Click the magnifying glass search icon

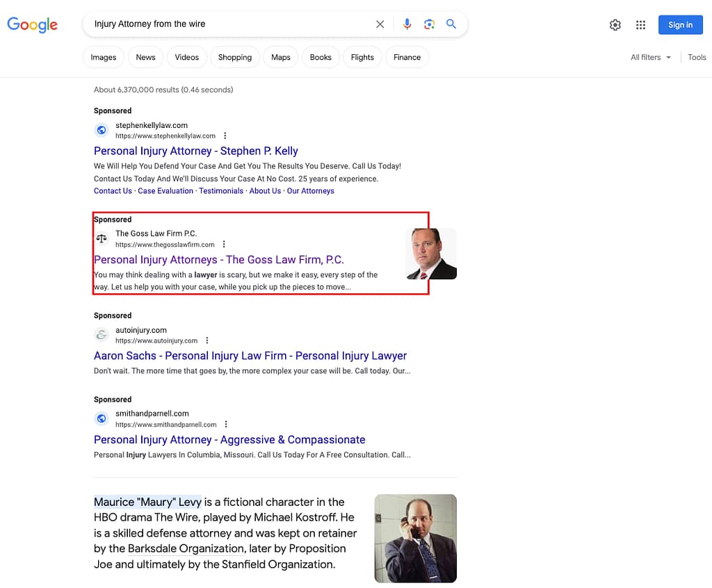coord(451,24)
